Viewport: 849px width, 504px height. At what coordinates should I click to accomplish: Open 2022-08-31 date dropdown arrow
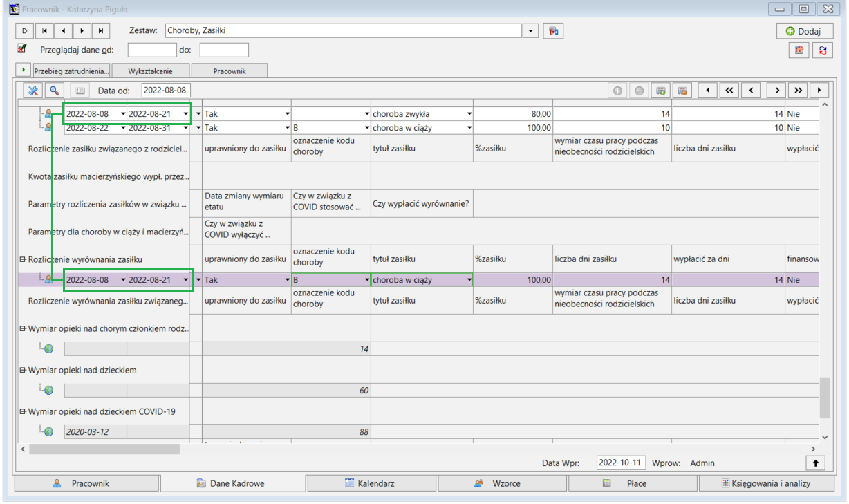(x=185, y=127)
